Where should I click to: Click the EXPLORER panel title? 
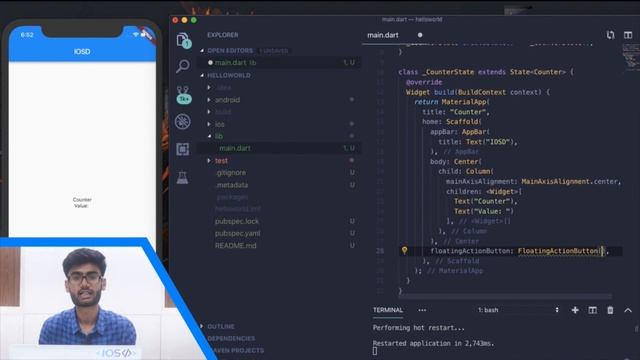pos(223,35)
